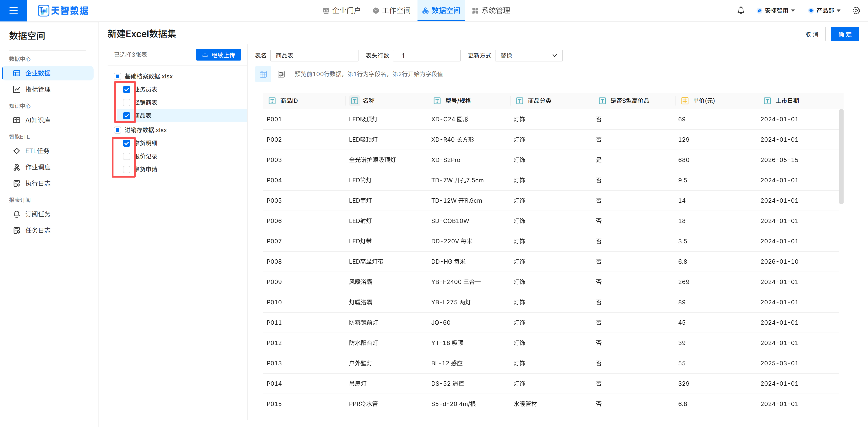Viewport: 868px width, 427px height.
Task: Open AI知识库 in the sidebar
Action: [x=47, y=120]
